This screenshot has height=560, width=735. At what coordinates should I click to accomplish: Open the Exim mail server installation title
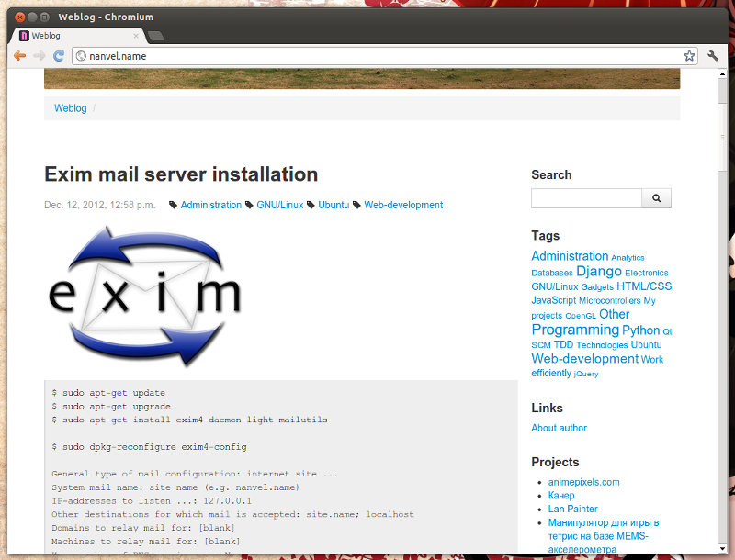(181, 174)
